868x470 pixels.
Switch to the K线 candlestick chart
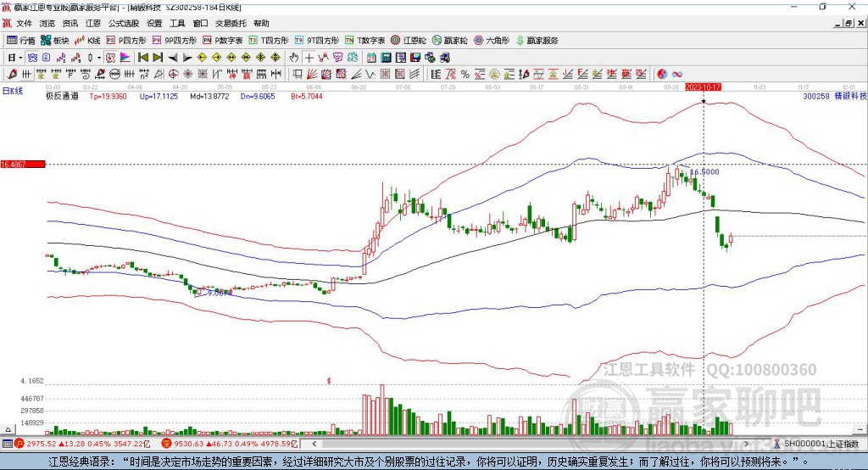pos(87,41)
